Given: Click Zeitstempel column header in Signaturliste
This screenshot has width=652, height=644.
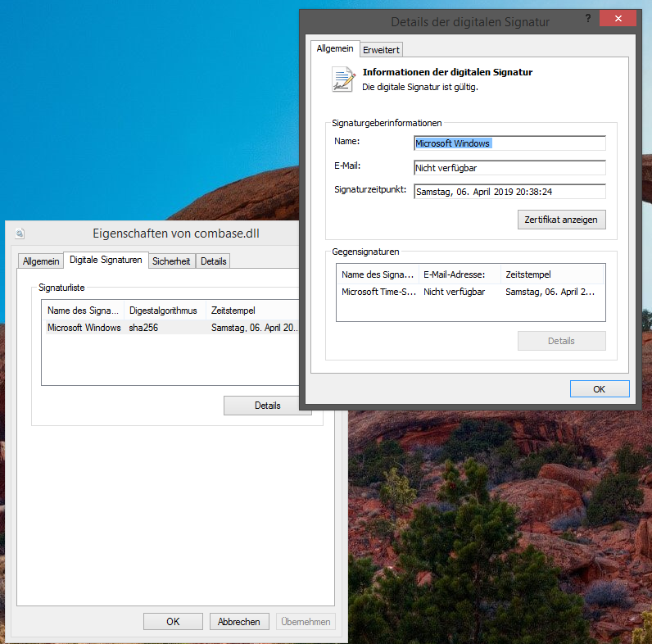Looking at the screenshot, I should tap(252, 311).
